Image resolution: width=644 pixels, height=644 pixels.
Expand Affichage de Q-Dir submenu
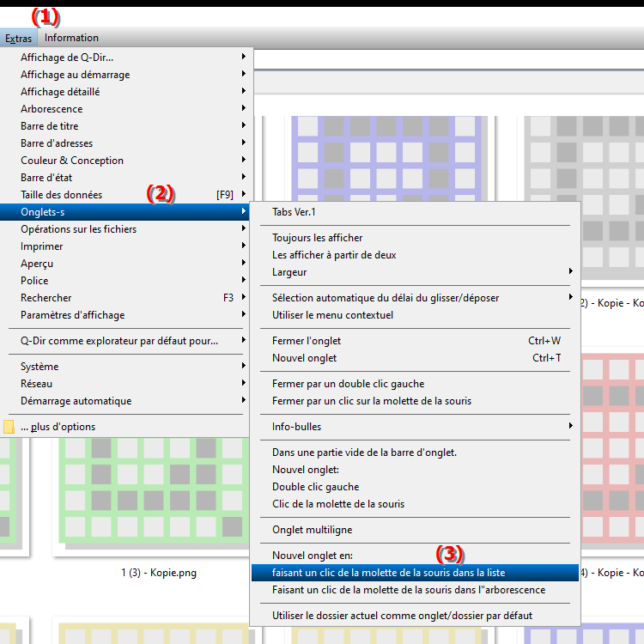click(x=126, y=57)
